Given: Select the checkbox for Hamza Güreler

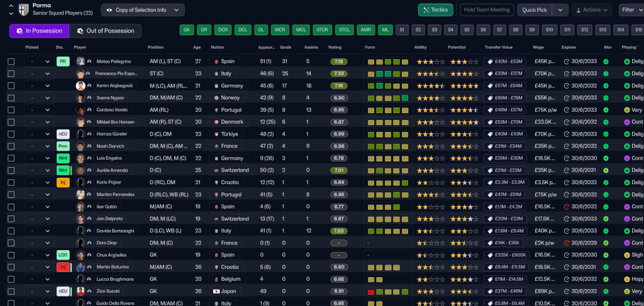Looking at the screenshot, I should (x=11, y=134).
